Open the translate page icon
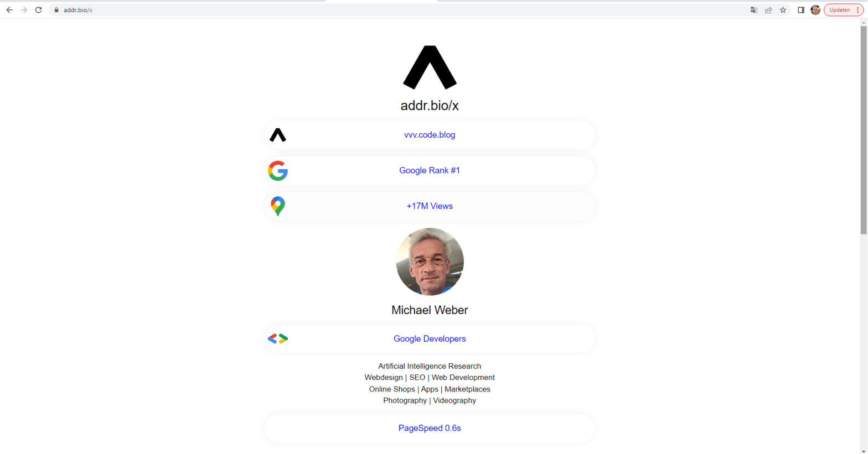Image resolution: width=868 pixels, height=454 pixels. click(753, 10)
